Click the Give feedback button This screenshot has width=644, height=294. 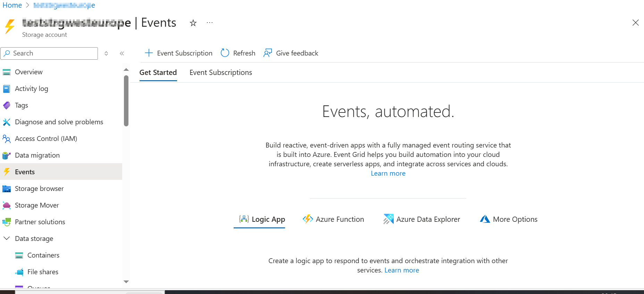tap(291, 53)
